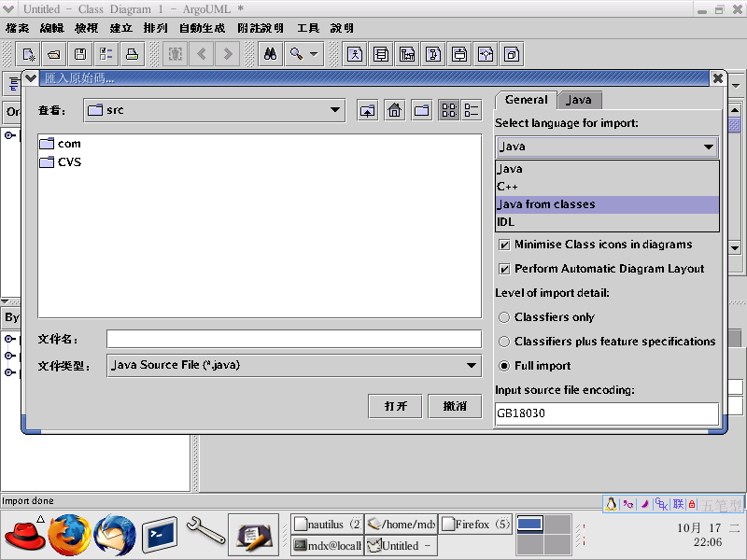Create a new folder in file chooser
This screenshot has height=560, width=747.
[422, 110]
